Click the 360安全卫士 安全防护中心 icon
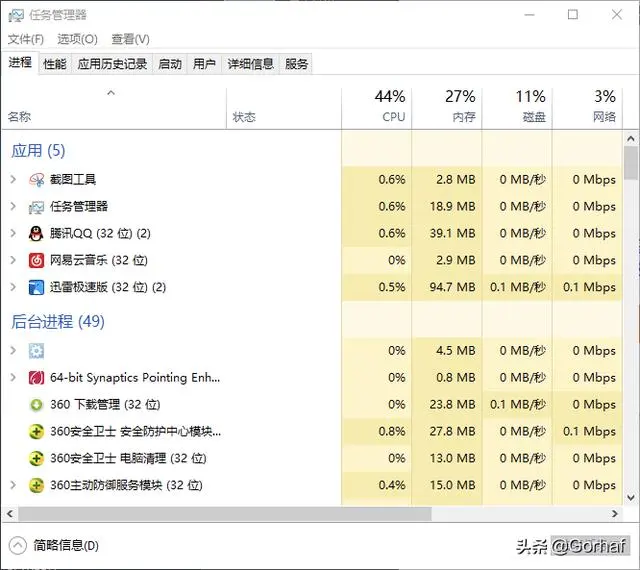The width and height of the screenshot is (640, 570). pyautogui.click(x=36, y=432)
